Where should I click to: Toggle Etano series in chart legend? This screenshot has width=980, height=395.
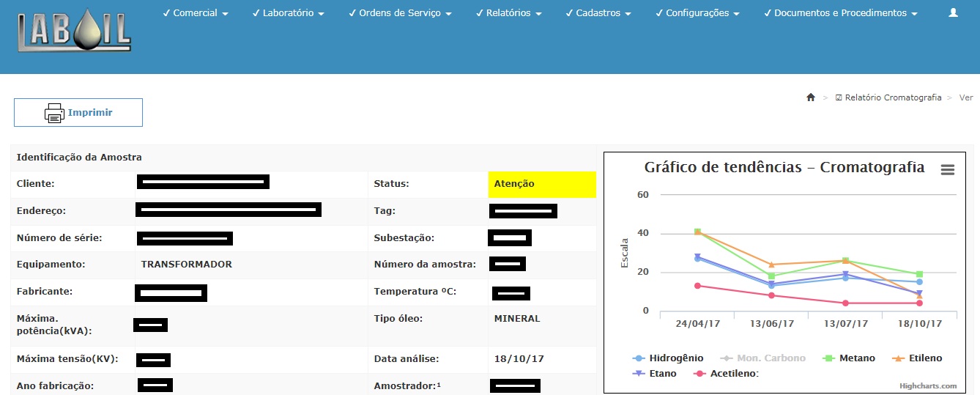pos(654,374)
